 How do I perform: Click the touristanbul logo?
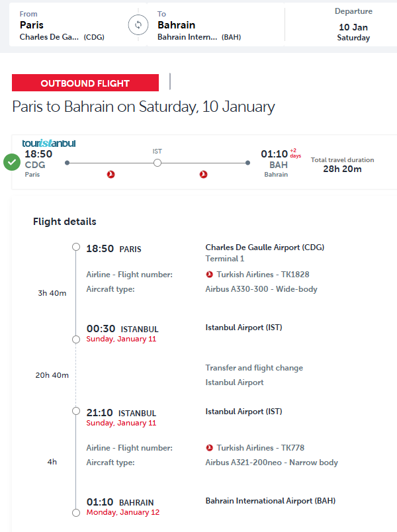pyautogui.click(x=49, y=143)
